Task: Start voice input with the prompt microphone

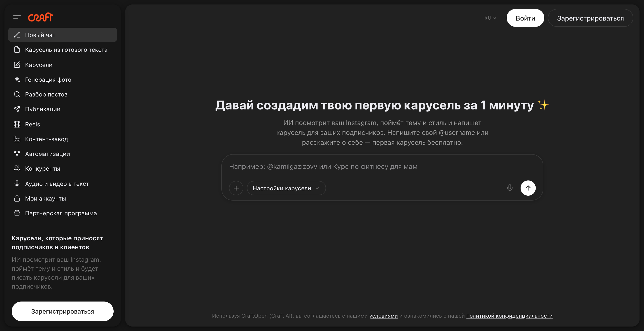Action: (510, 188)
